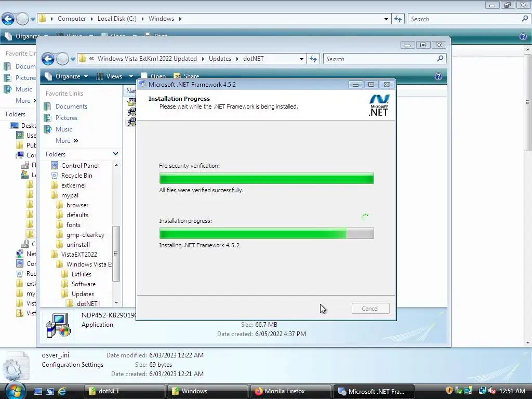
Task: Cancel the .NET Framework installation
Action: pos(370,309)
